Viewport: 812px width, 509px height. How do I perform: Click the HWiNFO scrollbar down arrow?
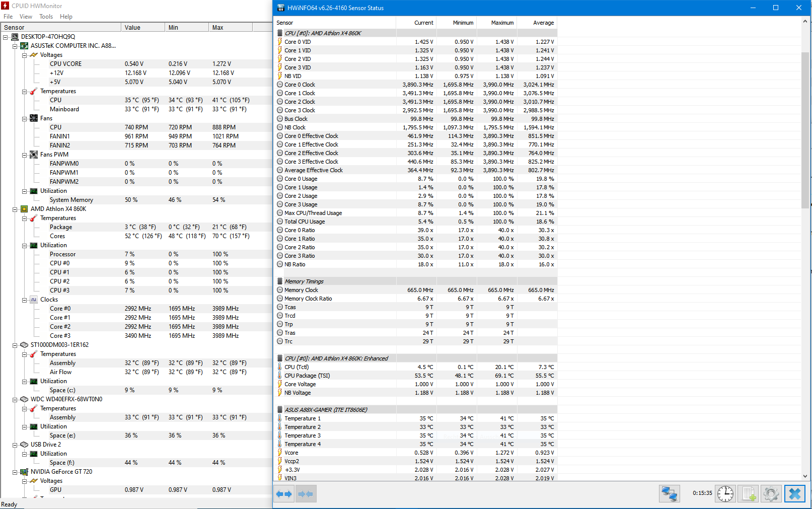[x=805, y=476]
